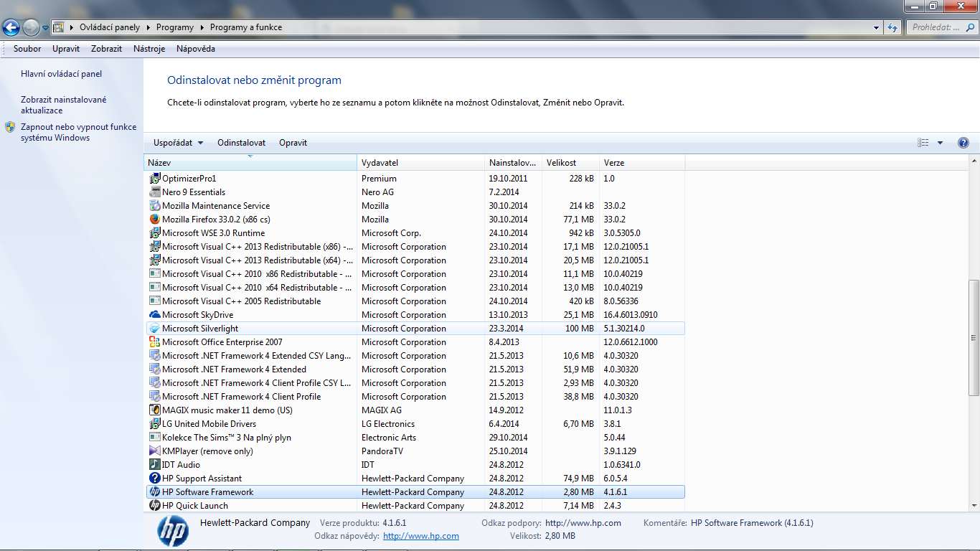Click the LG United Mobile Drivers icon
The height and width of the screenshot is (551, 980).
click(x=155, y=424)
